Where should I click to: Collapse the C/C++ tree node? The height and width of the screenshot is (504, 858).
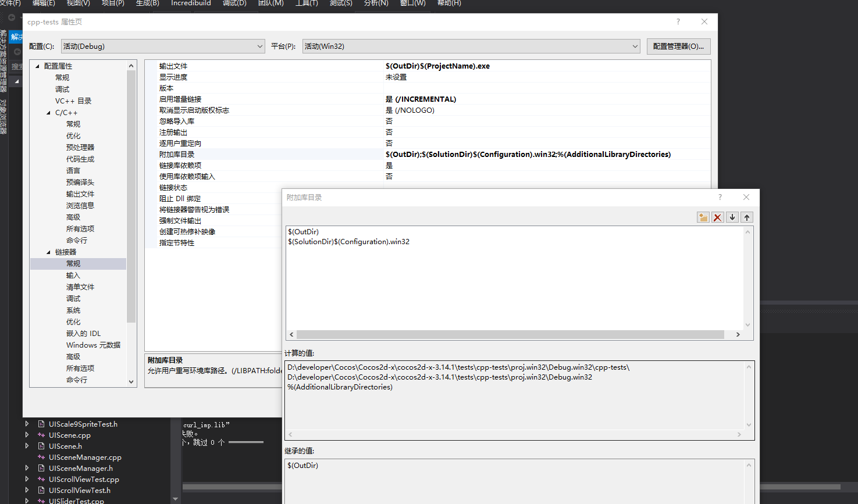48,113
